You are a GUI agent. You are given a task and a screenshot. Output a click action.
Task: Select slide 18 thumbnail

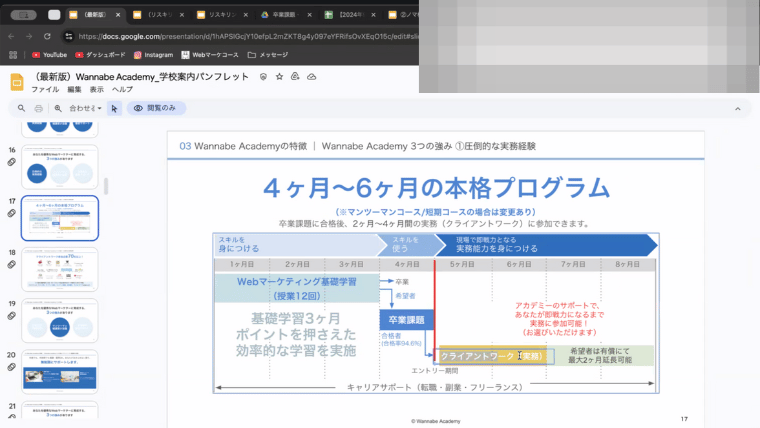point(60,269)
